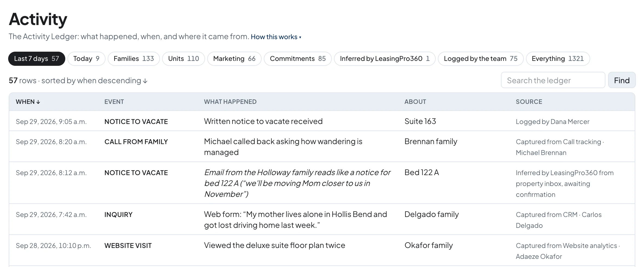Select the Today filter chip
The width and height of the screenshot is (644, 267).
point(86,59)
